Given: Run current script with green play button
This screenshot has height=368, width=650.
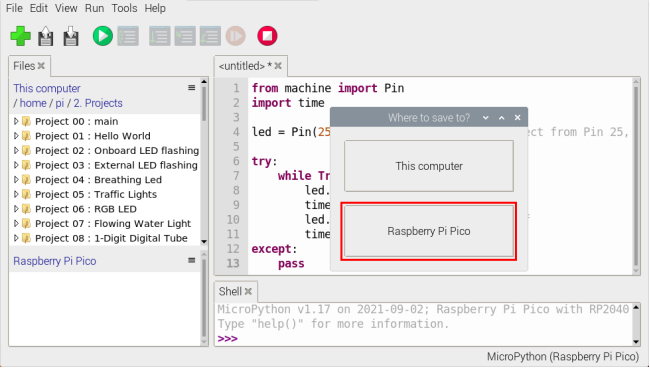Looking at the screenshot, I should point(102,36).
